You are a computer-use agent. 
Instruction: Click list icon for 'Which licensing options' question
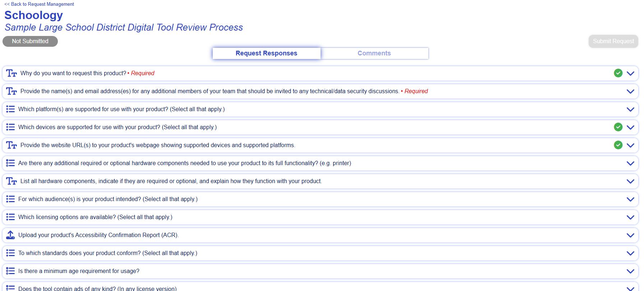pyautogui.click(x=10, y=217)
